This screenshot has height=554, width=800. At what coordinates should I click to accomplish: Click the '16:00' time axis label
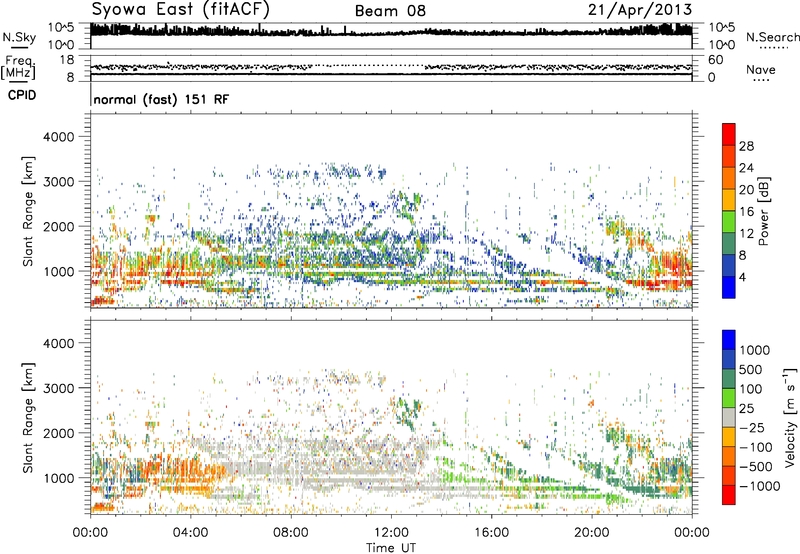[491, 533]
